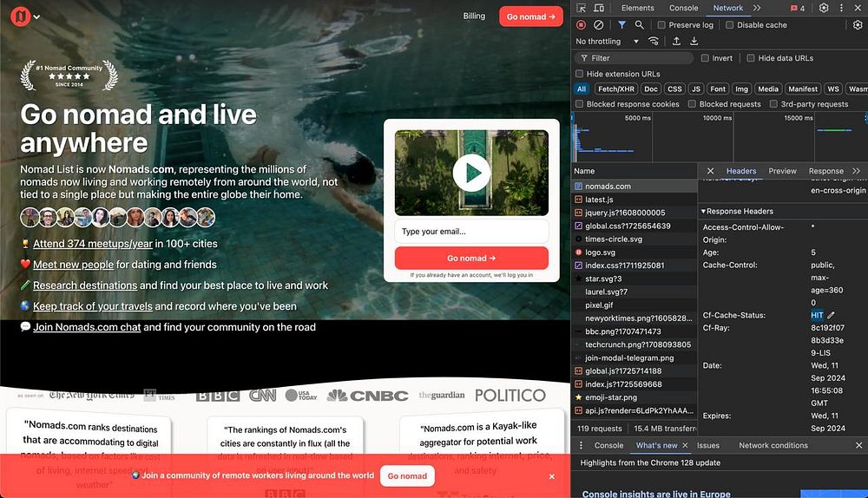Toggle the filter funnel icon
The width and height of the screenshot is (868, 498).
(621, 25)
